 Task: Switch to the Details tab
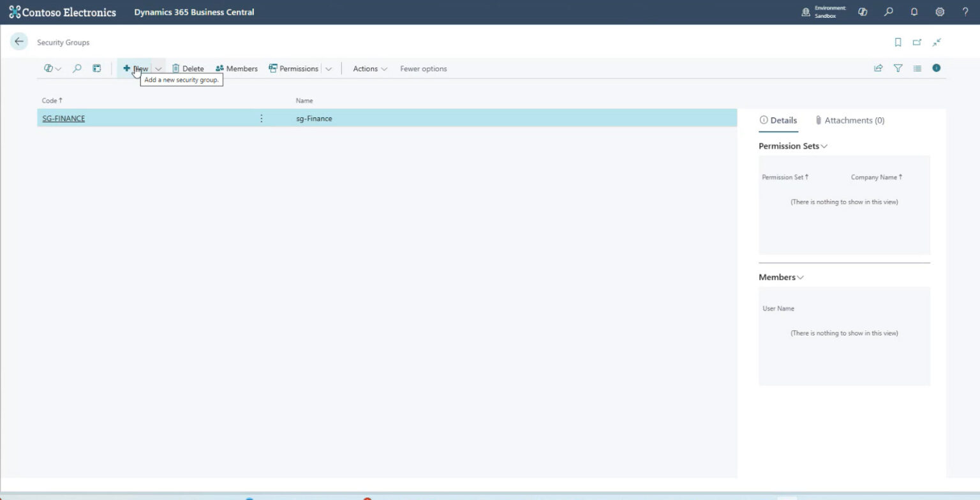778,120
